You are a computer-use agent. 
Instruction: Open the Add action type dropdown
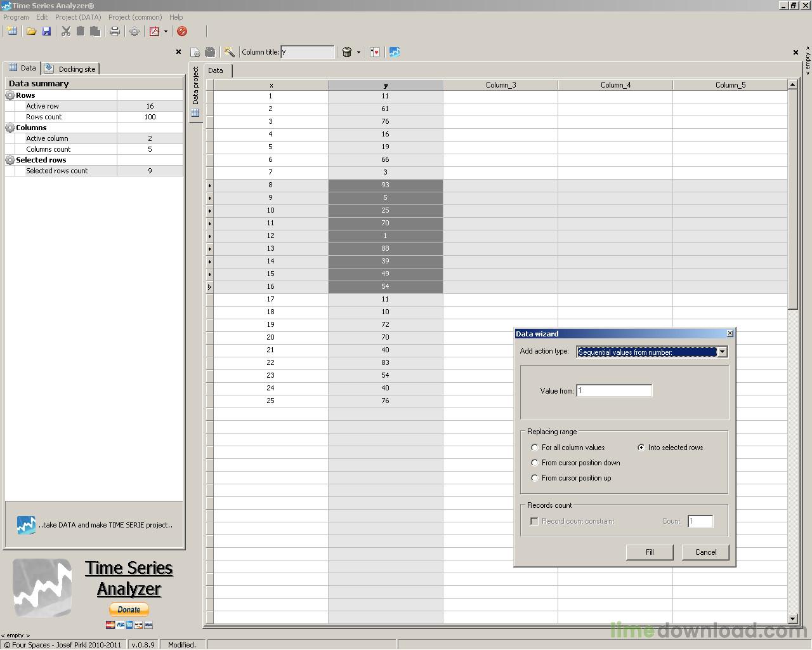point(722,352)
